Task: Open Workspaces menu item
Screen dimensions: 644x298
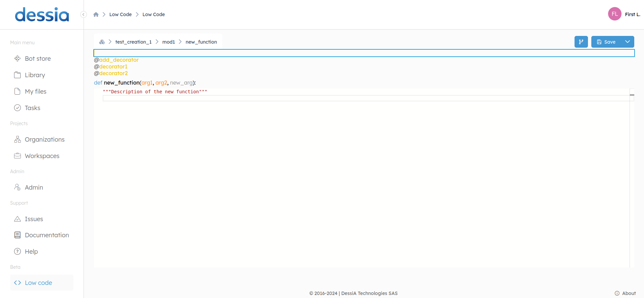Action: (x=42, y=156)
